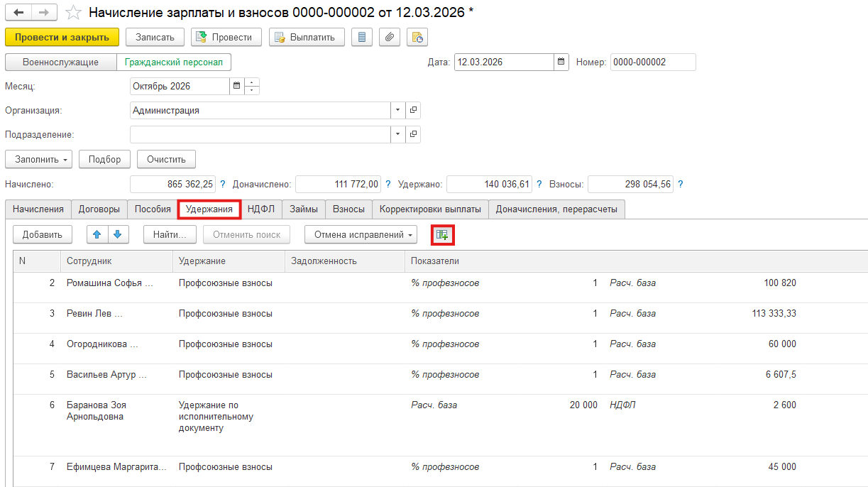Go forward with the right arrow button
This screenshot has width=868, height=487.
coord(44,13)
